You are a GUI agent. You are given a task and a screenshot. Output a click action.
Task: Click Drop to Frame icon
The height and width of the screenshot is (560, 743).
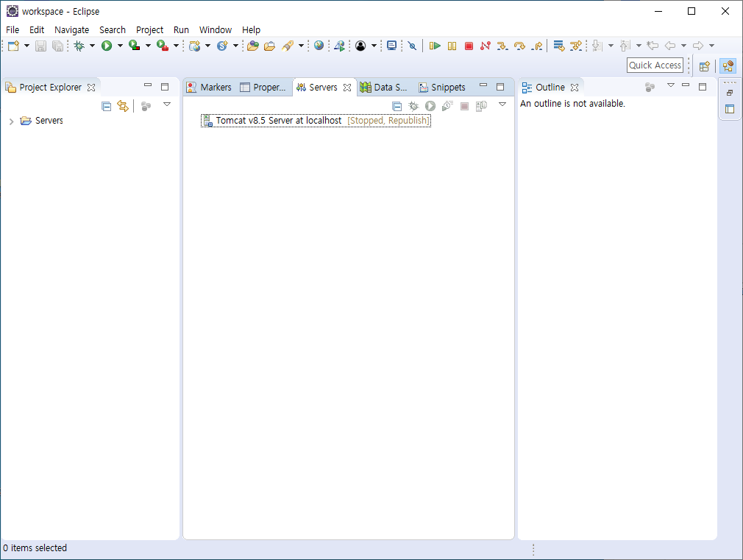click(559, 46)
